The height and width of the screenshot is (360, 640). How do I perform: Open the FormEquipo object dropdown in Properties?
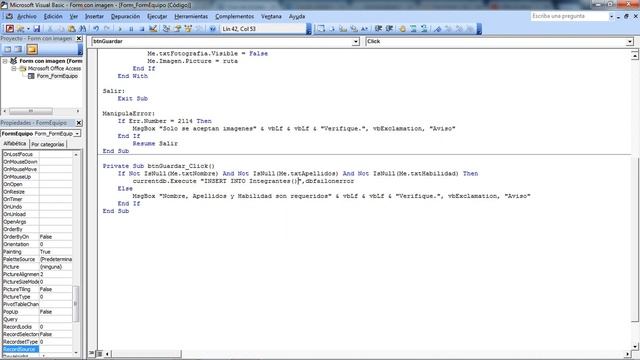[x=77, y=133]
